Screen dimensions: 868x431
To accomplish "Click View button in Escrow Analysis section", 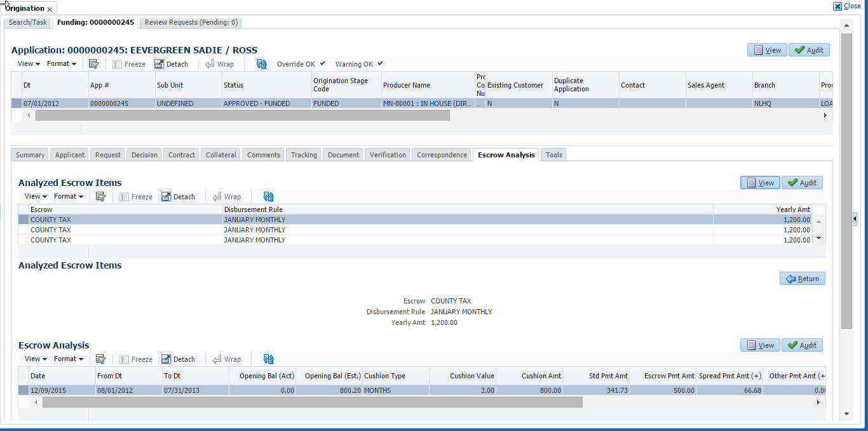I will (x=760, y=345).
